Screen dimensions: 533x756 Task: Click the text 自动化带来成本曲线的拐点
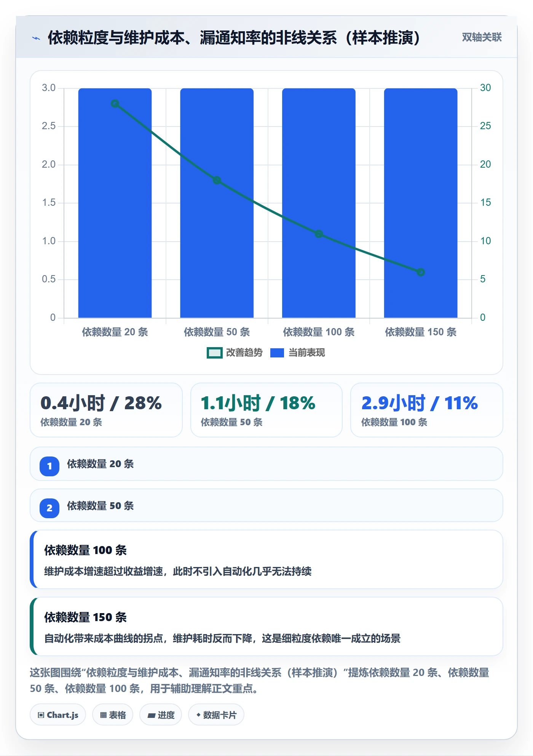[104, 638]
